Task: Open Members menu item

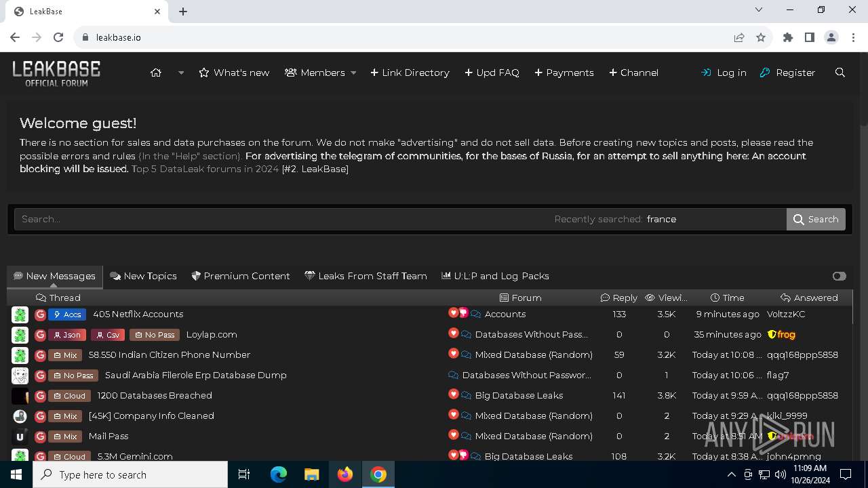Action: coord(315,73)
